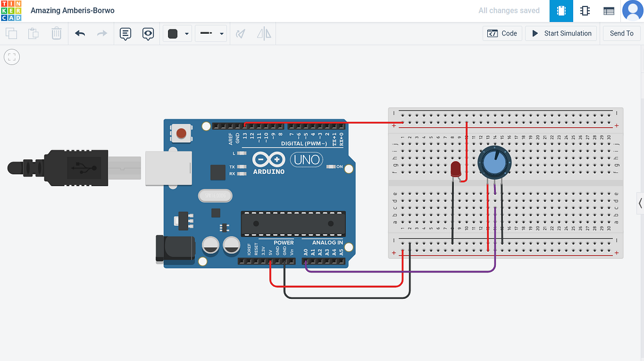Viewport: 644px width, 361px height.
Task: Rename the project Amazing Amberis-Borwo
Action: [x=72, y=10]
